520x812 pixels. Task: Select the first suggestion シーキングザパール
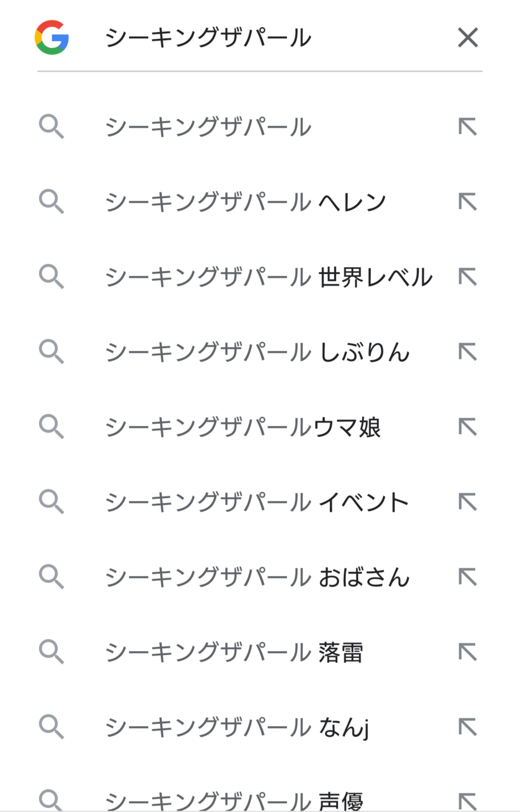(x=208, y=127)
